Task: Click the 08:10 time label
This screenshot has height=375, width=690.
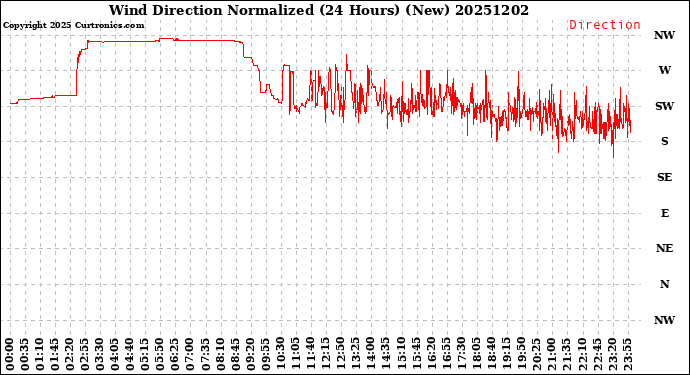Action: coord(220,354)
